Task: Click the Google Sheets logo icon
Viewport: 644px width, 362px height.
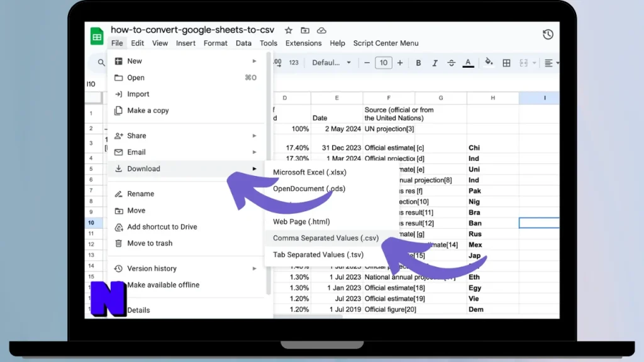Action: coord(97,36)
